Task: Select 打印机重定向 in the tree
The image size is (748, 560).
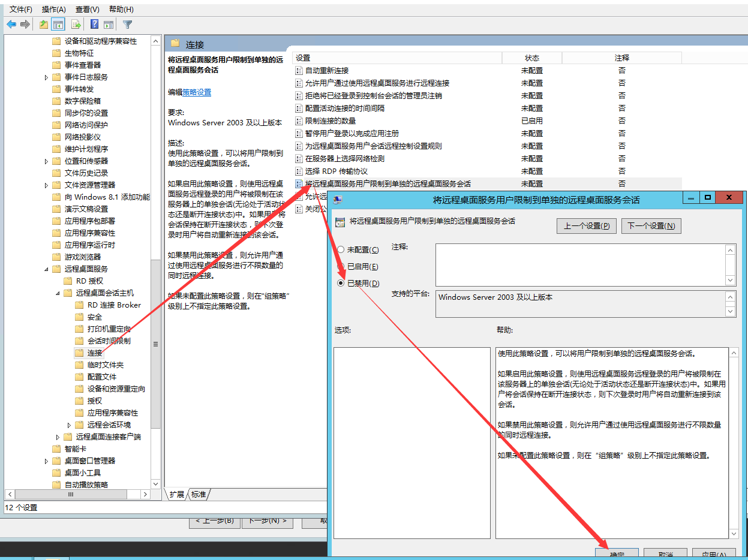Action: point(109,329)
